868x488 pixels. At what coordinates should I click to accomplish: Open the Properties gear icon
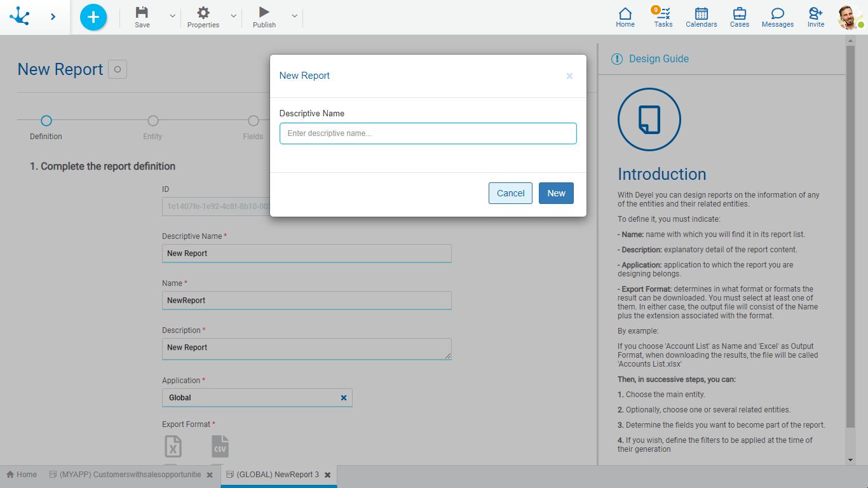203,13
